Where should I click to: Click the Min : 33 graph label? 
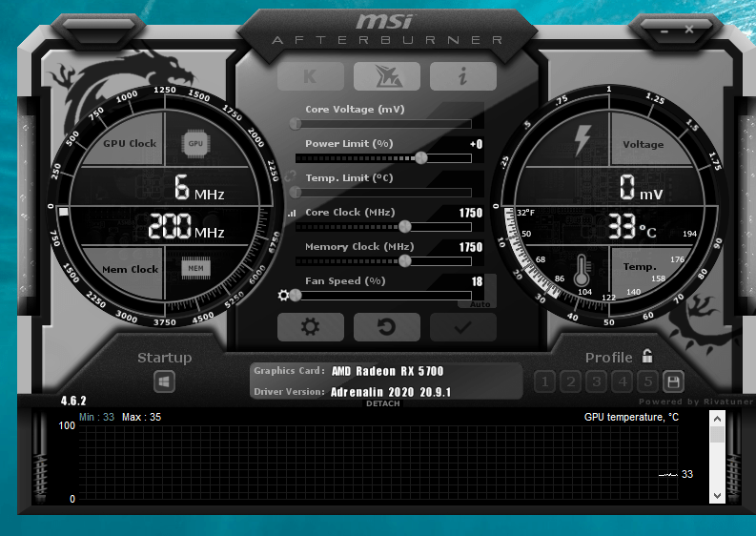click(x=96, y=417)
